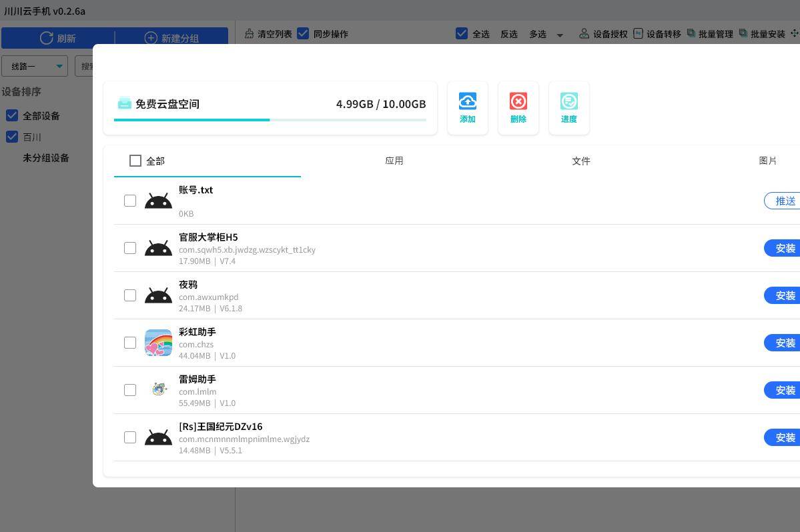This screenshot has height=532, width=800.
Task: Click file name 账号.txt
Action: point(196,189)
